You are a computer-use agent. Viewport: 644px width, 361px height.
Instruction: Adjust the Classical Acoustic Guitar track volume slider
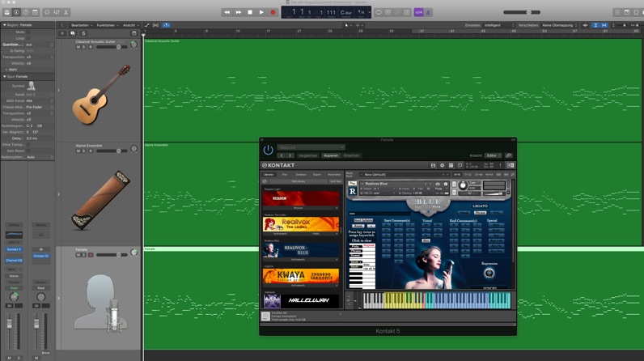tap(112, 47)
